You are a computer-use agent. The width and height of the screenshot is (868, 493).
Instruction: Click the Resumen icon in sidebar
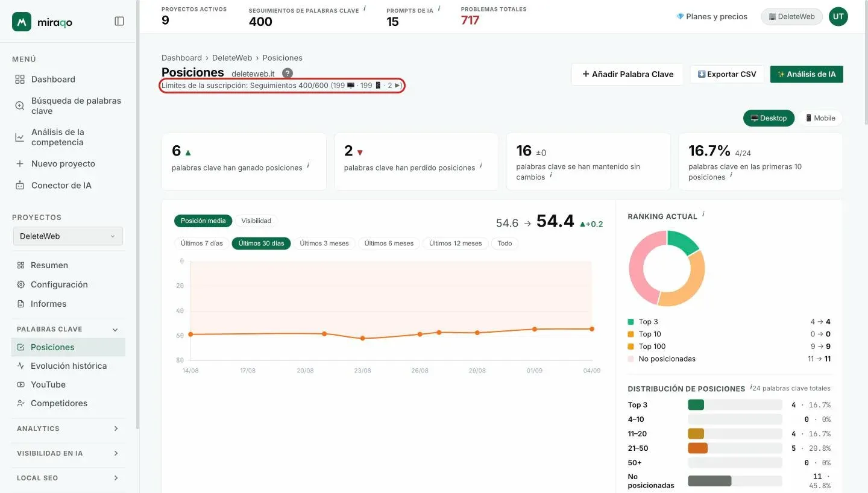(x=20, y=265)
